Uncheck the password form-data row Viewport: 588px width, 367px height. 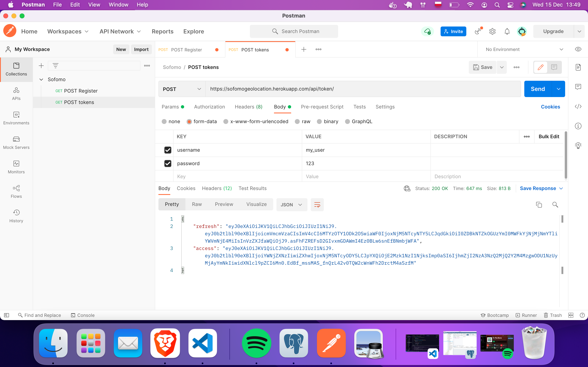click(168, 163)
